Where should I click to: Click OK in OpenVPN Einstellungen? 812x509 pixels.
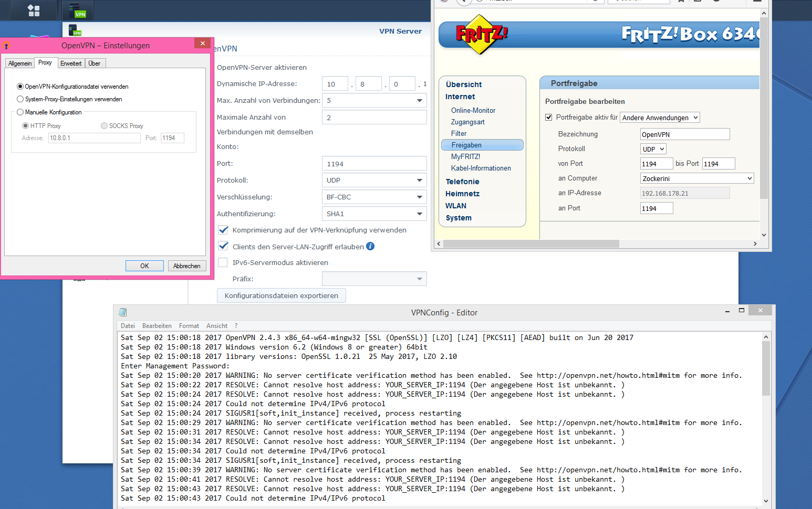(144, 266)
